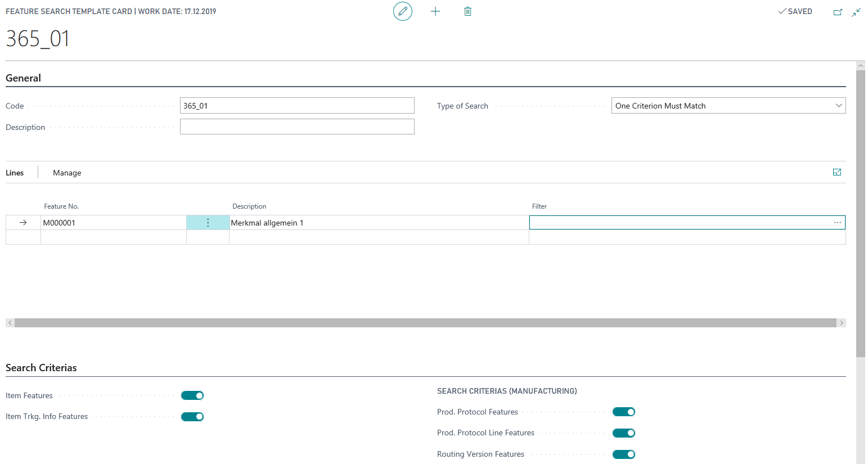
Task: Focus the Code input field
Action: 297,106
